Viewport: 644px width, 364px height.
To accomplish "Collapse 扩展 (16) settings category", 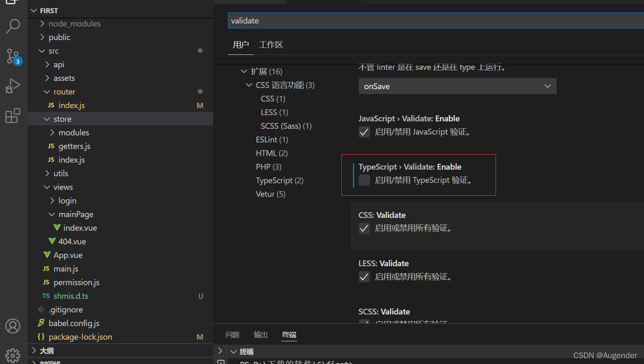I will (244, 71).
